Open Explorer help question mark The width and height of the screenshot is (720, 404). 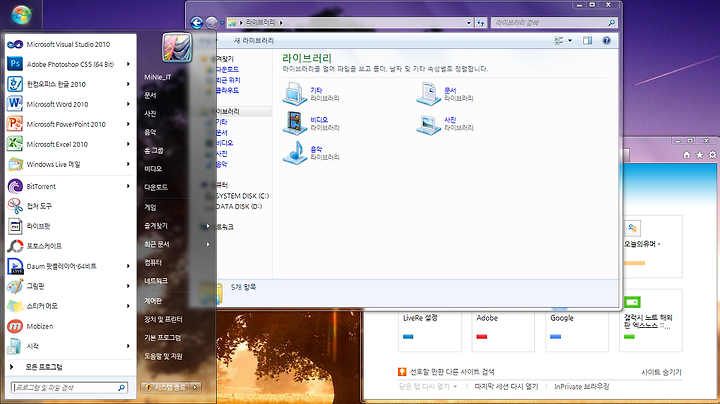607,41
